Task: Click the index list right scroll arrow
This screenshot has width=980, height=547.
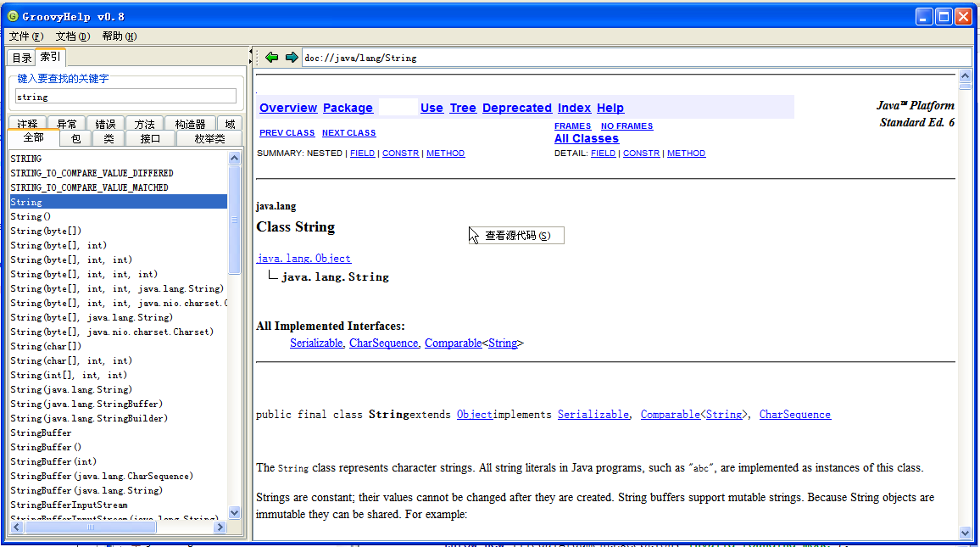Action: click(220, 527)
